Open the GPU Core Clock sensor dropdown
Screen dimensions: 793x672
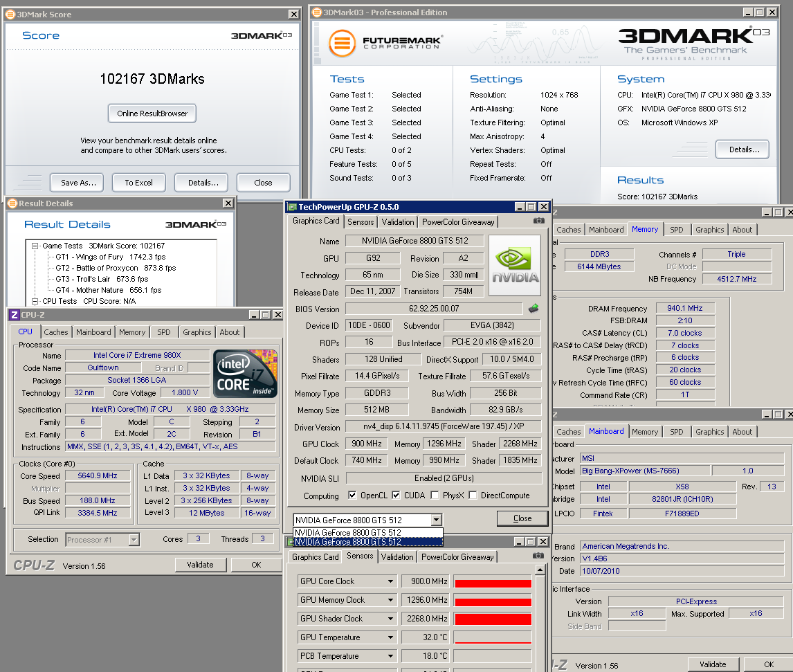(x=390, y=581)
